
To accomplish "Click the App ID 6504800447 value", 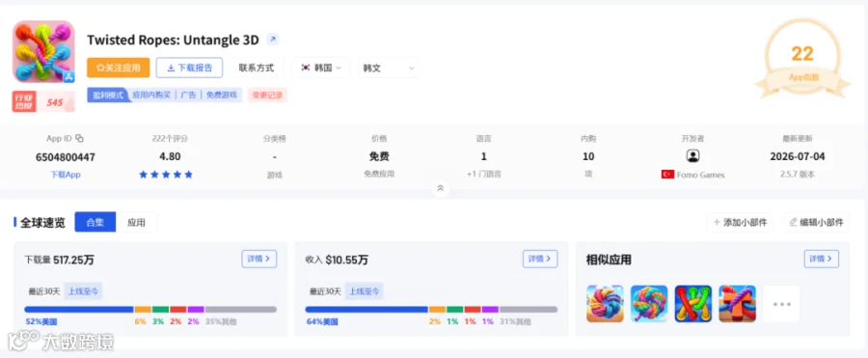I will click(66, 157).
